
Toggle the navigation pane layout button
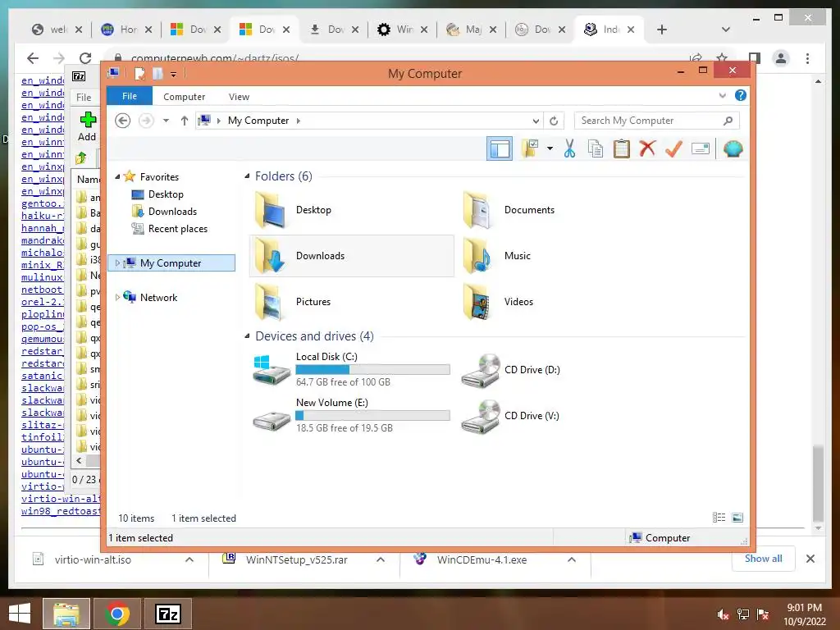pos(500,148)
